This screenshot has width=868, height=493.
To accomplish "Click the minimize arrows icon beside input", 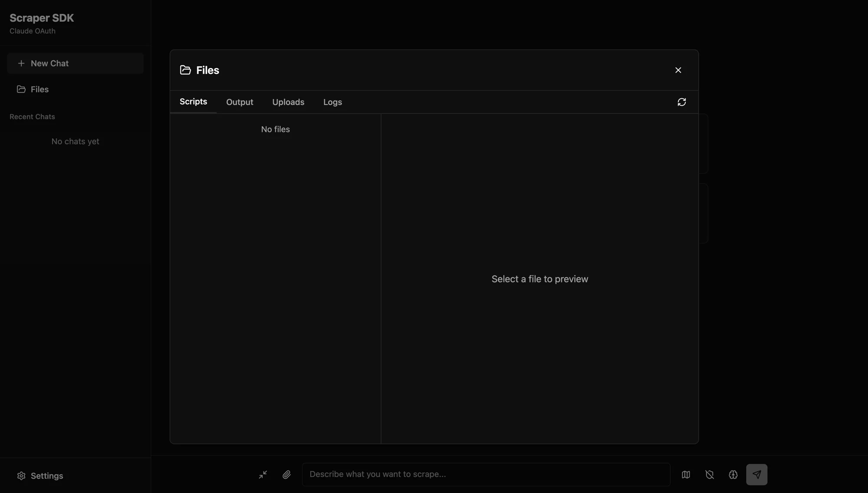I will coord(263,474).
